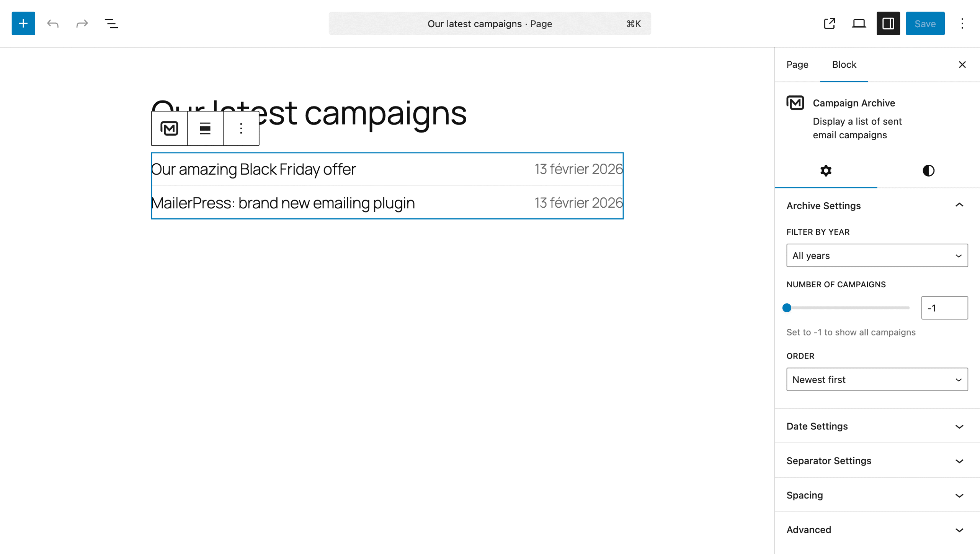Image resolution: width=980 pixels, height=554 pixels.
Task: Close the block settings sidebar
Action: (962, 64)
